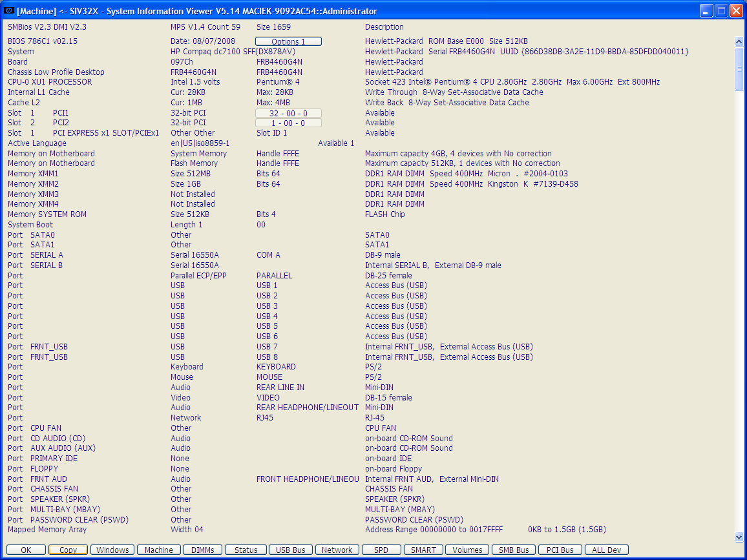The image size is (747, 560).
Task: Open the Network page
Action: coord(337,550)
